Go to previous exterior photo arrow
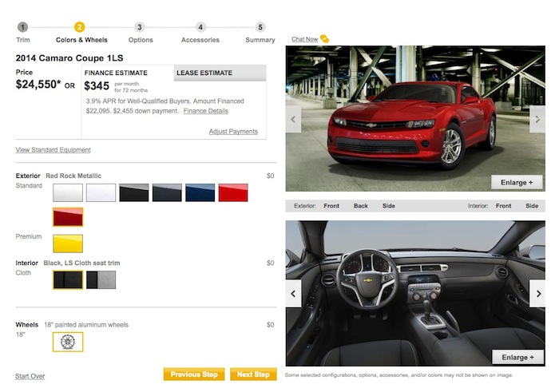The height and width of the screenshot is (392, 559). click(x=293, y=120)
